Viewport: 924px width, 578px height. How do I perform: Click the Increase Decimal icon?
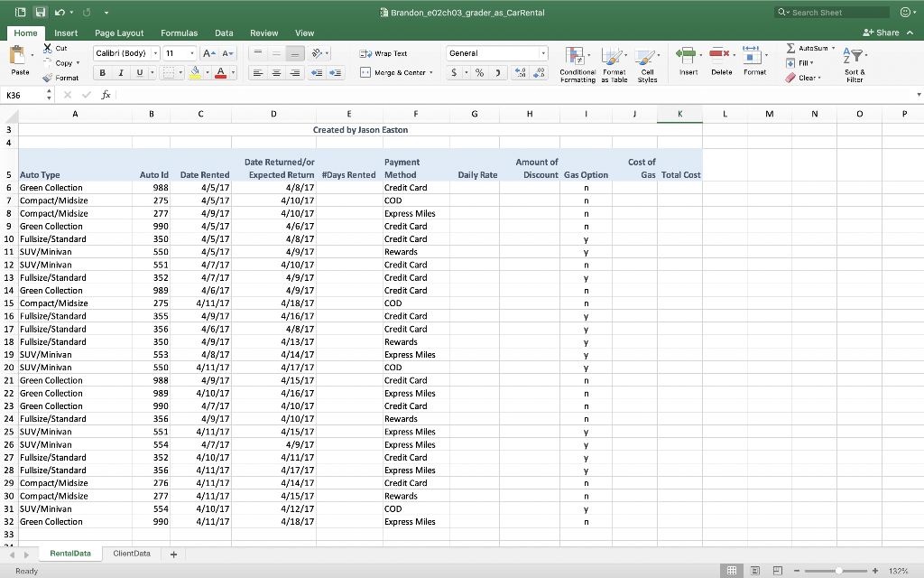(x=522, y=72)
